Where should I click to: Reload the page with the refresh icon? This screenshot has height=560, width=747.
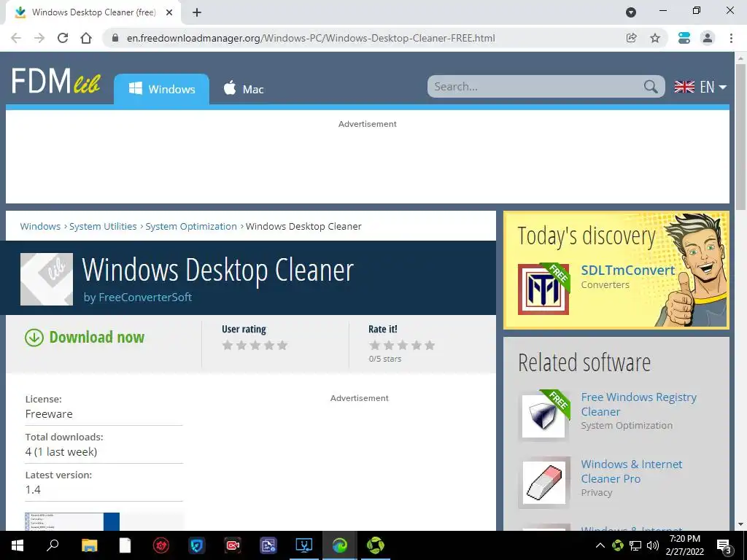[63, 38]
